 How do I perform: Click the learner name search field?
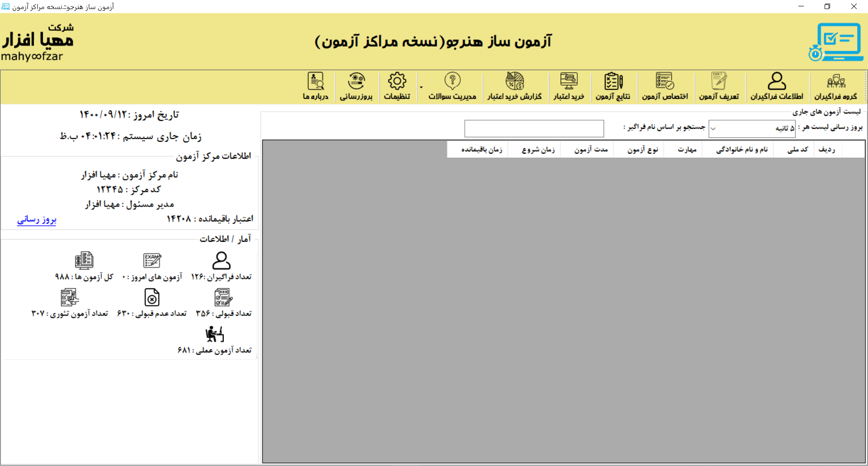click(534, 129)
